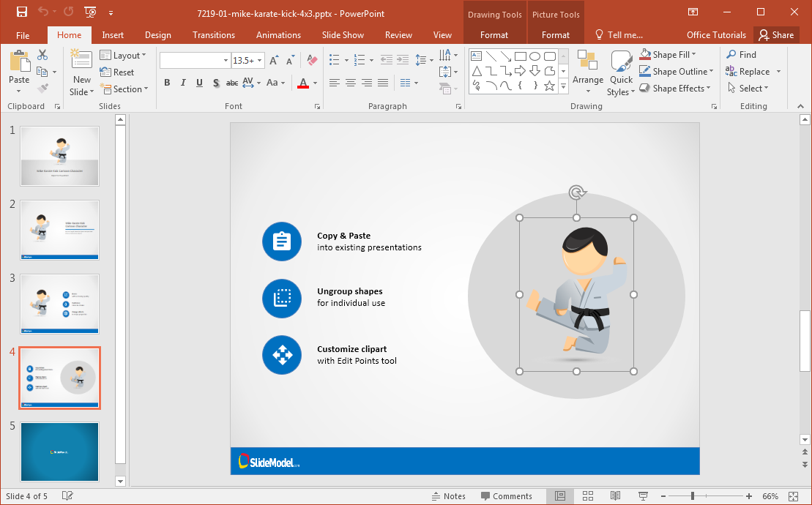Screen dimensions: 812x505
Task: Switch to the Insert tab
Action: [113, 35]
